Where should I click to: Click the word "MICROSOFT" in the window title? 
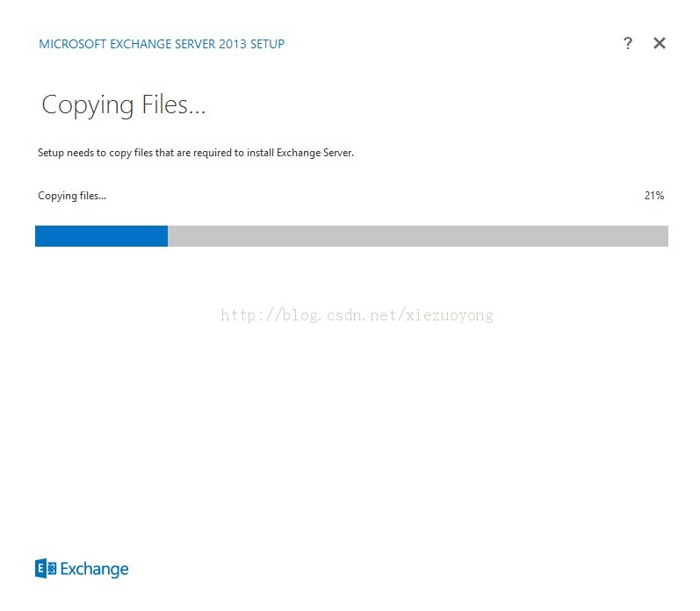[73, 44]
